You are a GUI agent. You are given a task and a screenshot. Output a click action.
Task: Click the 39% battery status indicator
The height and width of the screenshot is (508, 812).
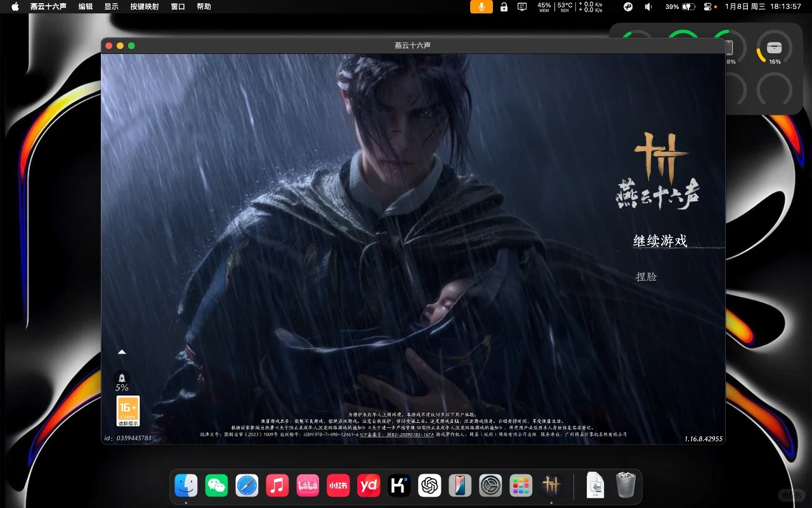[x=679, y=6]
